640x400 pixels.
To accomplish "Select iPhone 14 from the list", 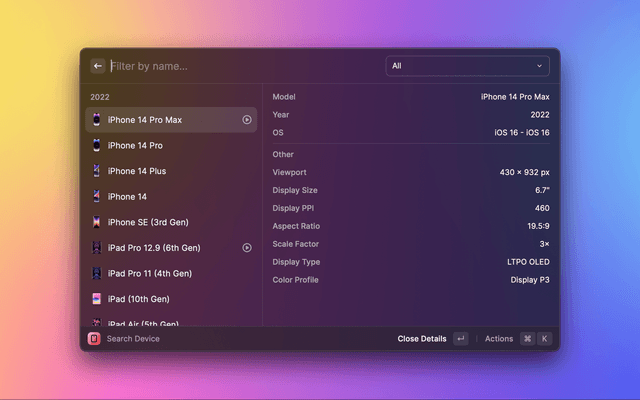I will click(x=127, y=197).
